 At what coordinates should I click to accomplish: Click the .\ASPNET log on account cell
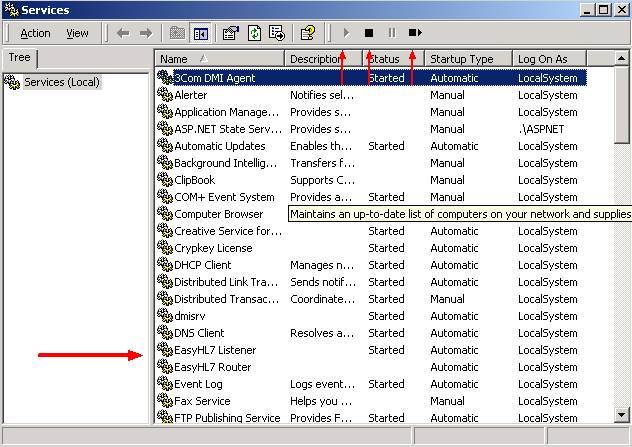click(541, 129)
